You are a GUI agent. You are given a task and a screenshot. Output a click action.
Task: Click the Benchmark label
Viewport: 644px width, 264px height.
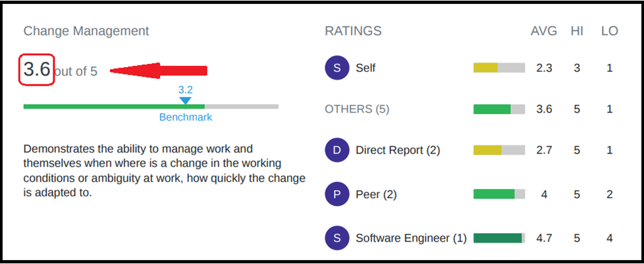[186, 117]
